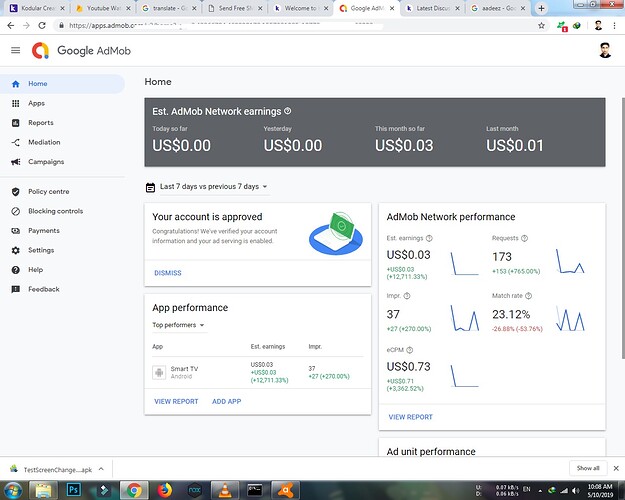Click the Chrome profile icon in the toolbar
This screenshot has width=625, height=500.
pos(598,26)
